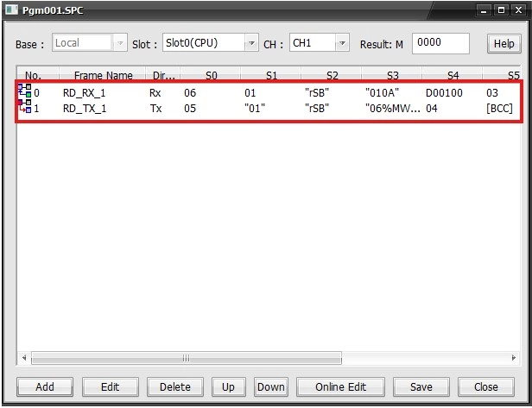Click the 04 value in S4
The width and height of the screenshot is (532, 408).
[432, 109]
